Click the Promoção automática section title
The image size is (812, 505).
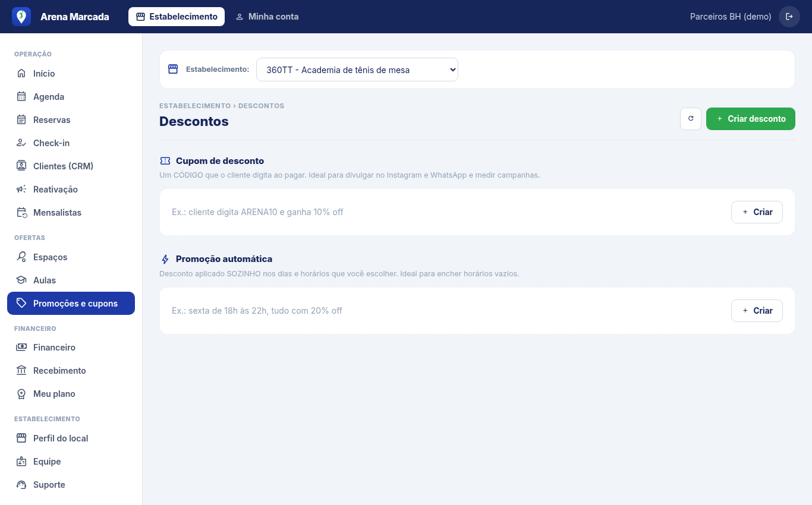tap(224, 260)
